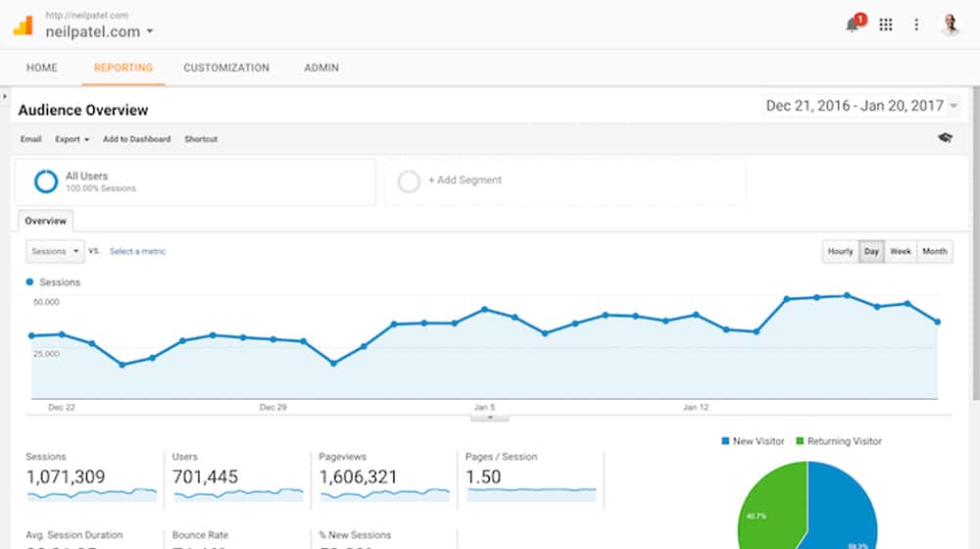Click the Users sparkline chart

(238, 495)
